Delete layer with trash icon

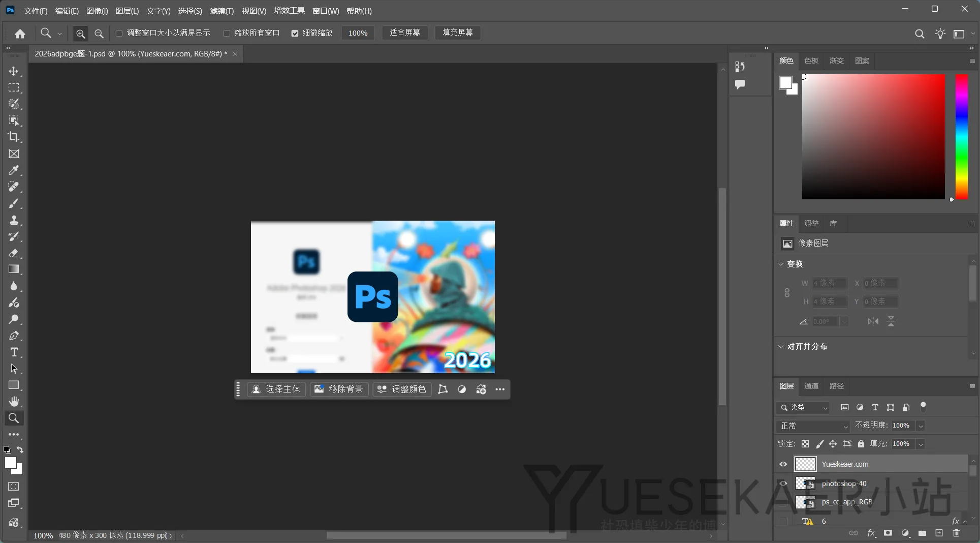pos(956,533)
